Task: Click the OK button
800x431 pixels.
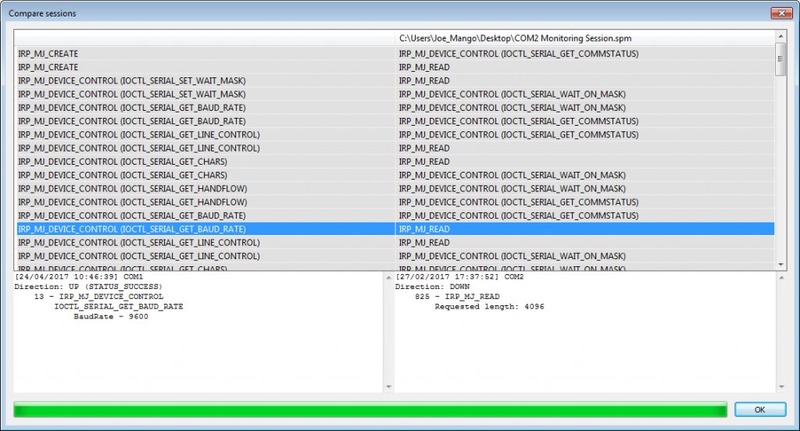Action: 760,410
